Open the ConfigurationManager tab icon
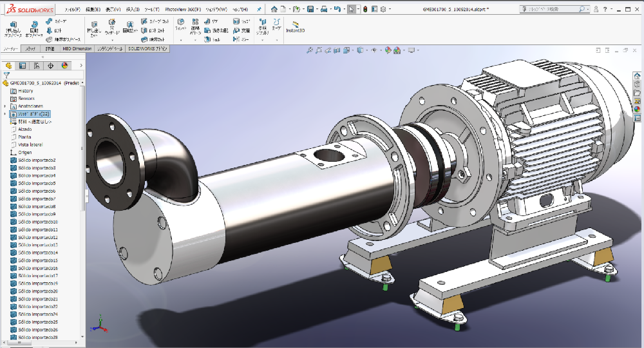 tap(37, 65)
